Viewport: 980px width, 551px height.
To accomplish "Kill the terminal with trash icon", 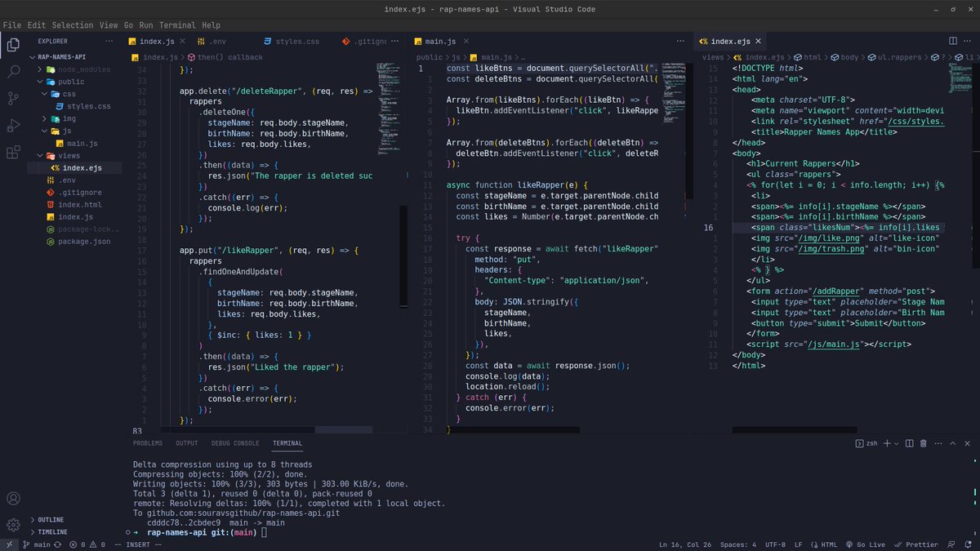I will [x=924, y=443].
